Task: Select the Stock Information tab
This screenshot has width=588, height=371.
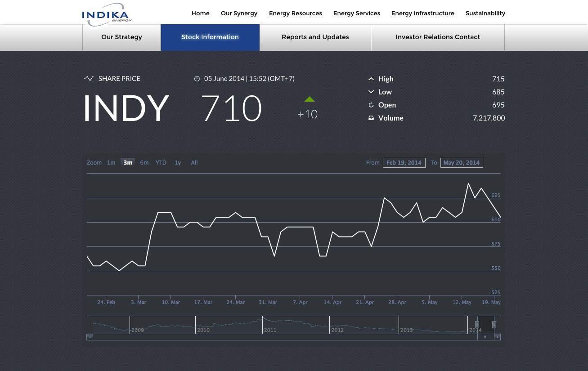Action: point(210,37)
